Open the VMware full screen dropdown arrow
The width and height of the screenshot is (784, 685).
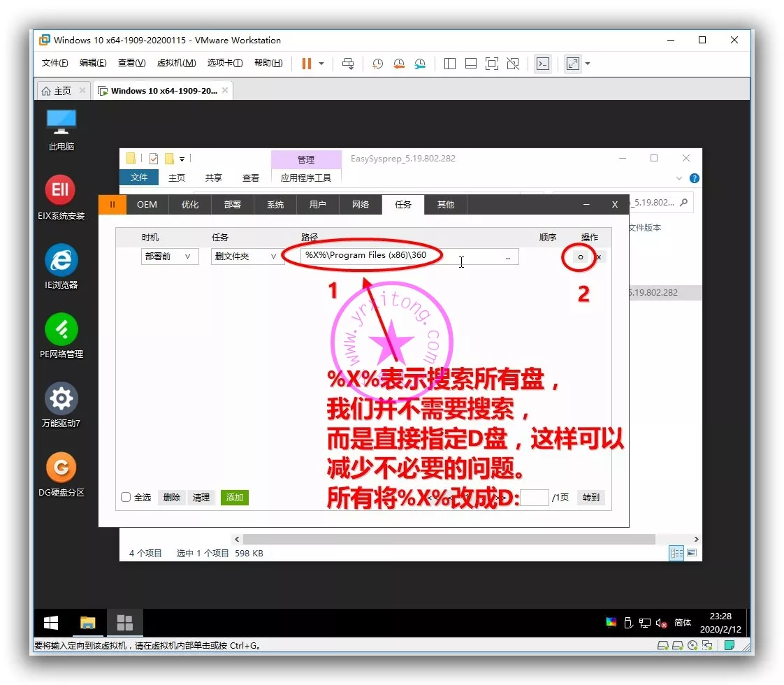[x=588, y=64]
